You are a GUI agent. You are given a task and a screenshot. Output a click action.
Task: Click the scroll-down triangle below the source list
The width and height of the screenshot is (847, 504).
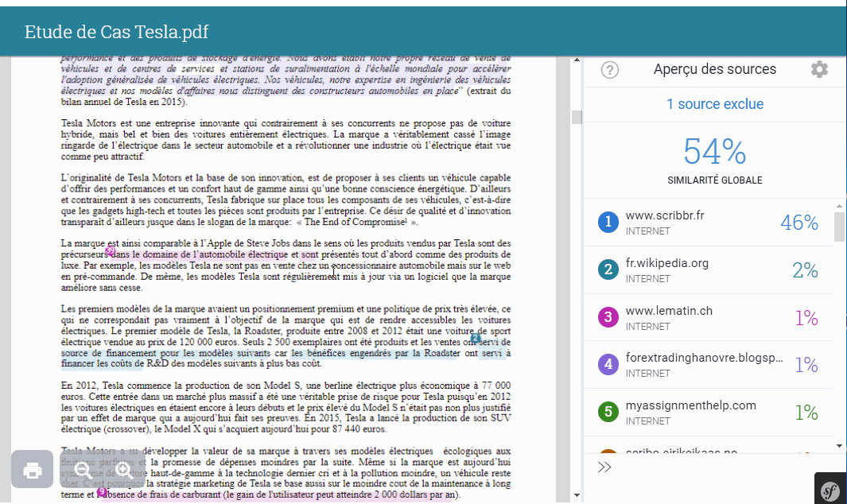pos(837,447)
